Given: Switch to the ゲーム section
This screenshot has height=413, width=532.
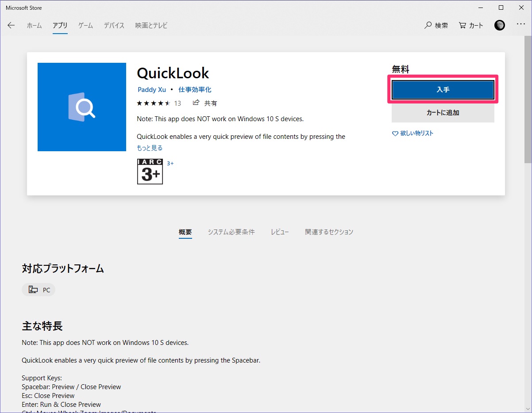Looking at the screenshot, I should coord(85,25).
